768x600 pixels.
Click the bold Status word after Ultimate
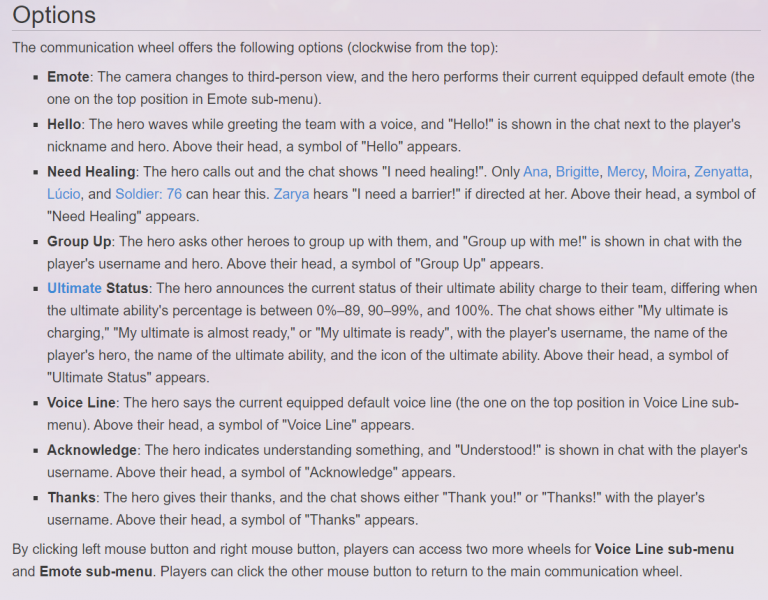pyautogui.click(x=127, y=288)
